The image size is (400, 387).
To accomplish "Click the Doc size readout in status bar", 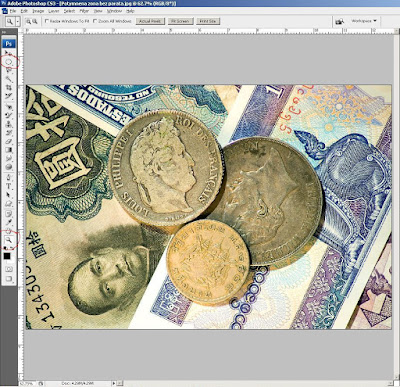I will pyautogui.click(x=79, y=384).
